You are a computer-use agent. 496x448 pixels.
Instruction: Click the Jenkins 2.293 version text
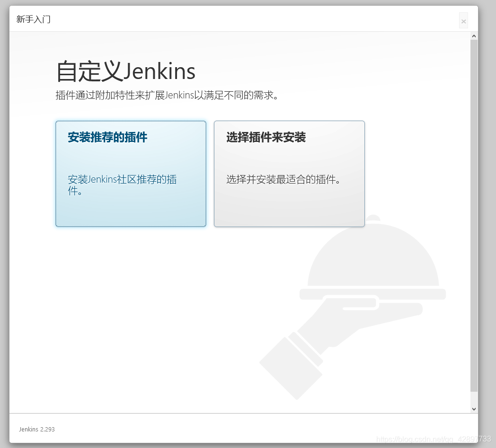(37, 429)
